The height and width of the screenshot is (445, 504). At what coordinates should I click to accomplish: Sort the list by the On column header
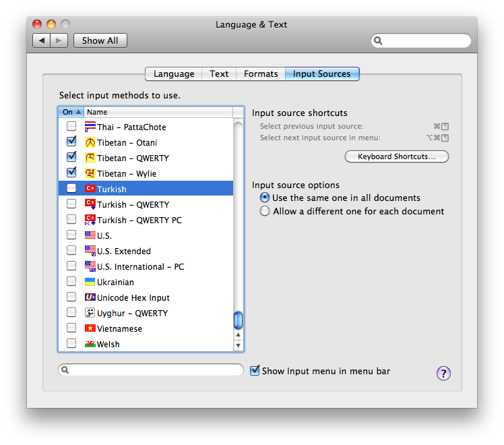click(71, 112)
